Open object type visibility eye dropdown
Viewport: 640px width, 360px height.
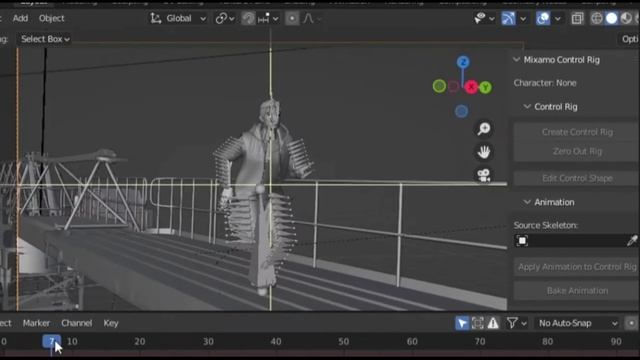tap(484, 18)
